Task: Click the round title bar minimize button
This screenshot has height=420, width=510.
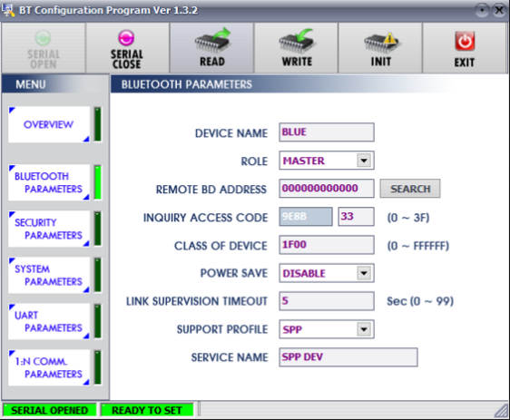Action: click(482, 10)
